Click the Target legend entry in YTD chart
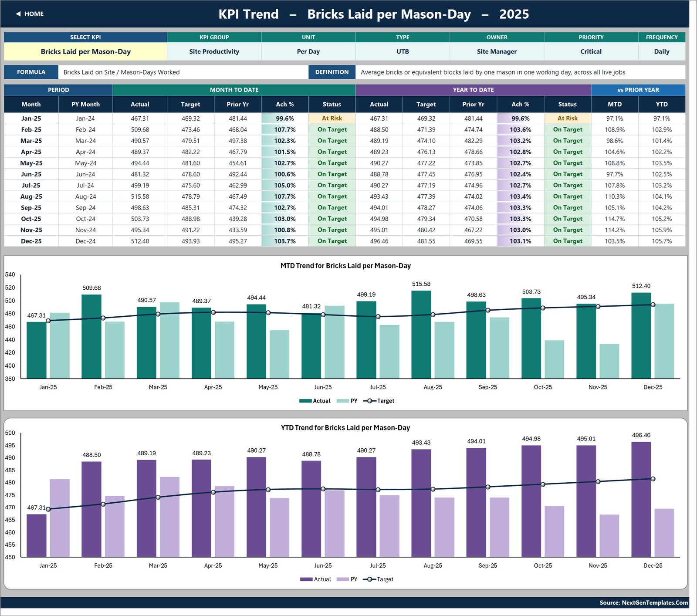 tap(378, 579)
